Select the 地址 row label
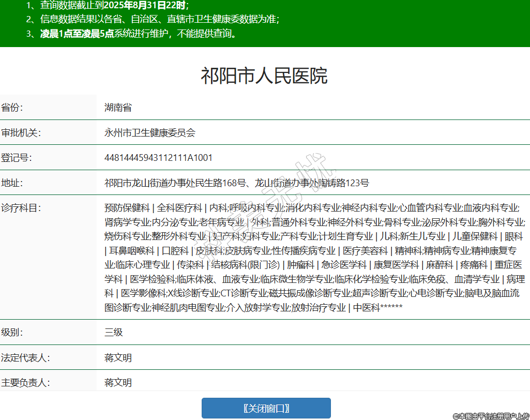The image size is (530, 420). (x=12, y=183)
